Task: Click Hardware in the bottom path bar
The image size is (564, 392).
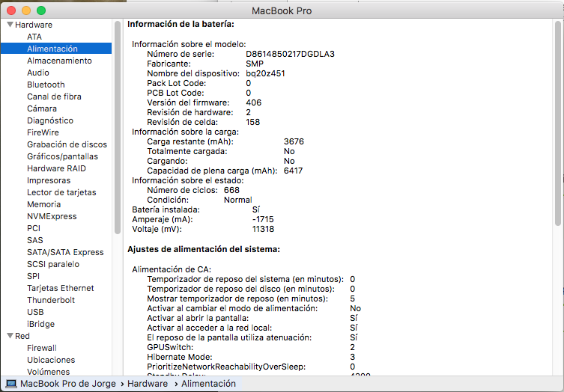Action: coord(147,384)
